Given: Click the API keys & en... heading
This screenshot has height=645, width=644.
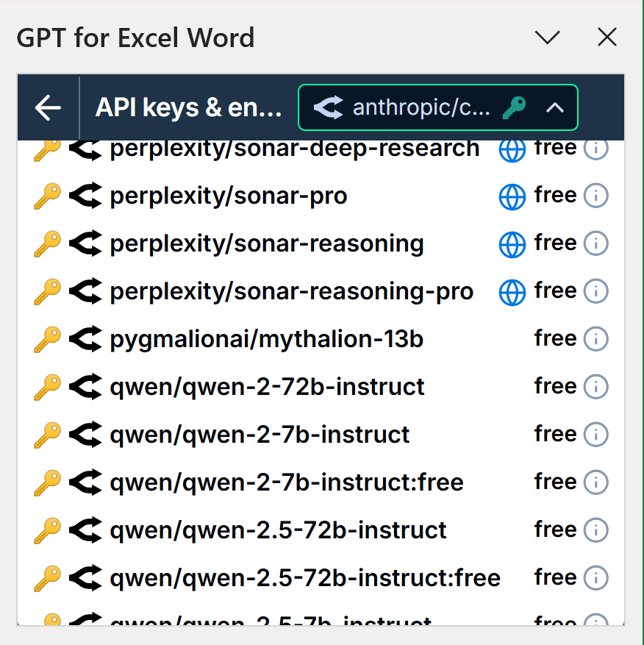Looking at the screenshot, I should pyautogui.click(x=188, y=108).
